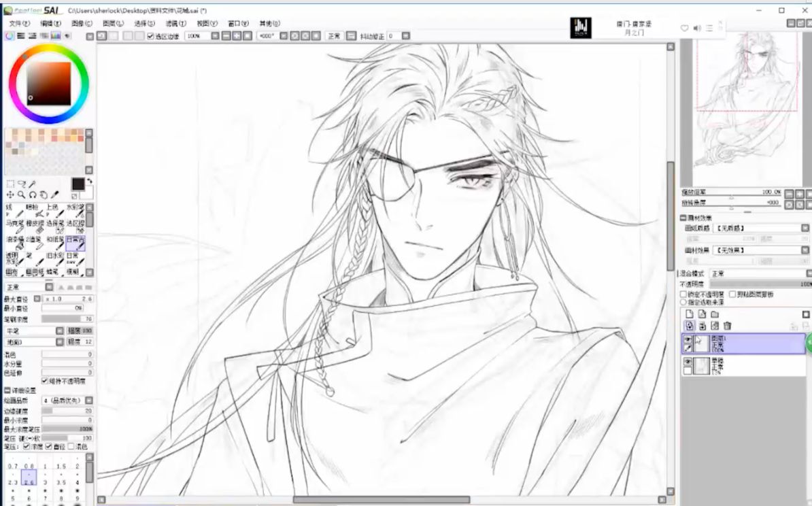Screen dimensions: 812x506
Task: Open the 编辑 Edit menu
Action: tap(50, 23)
